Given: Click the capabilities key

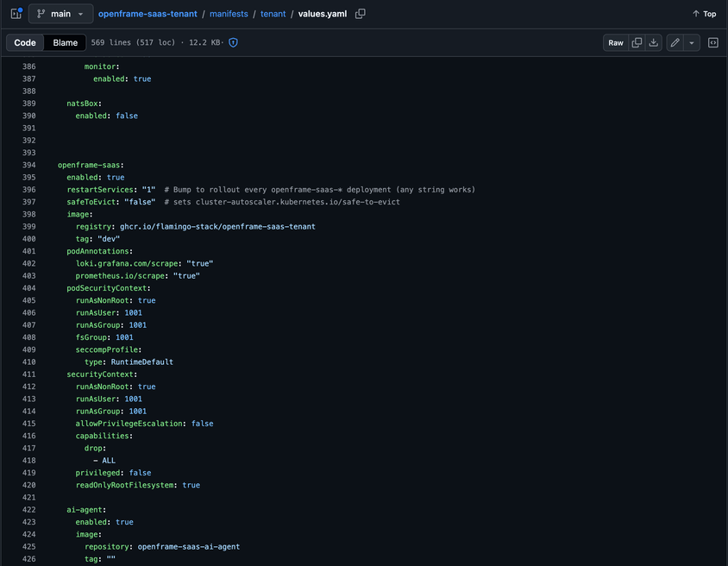Looking at the screenshot, I should tap(102, 436).
